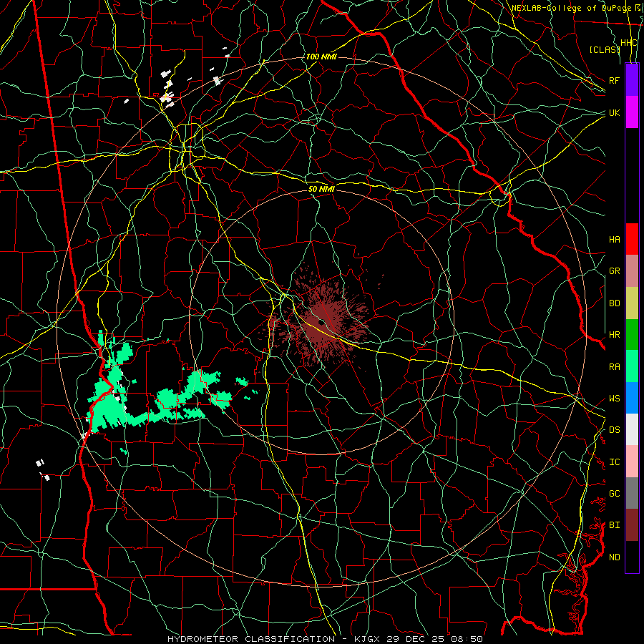Screen dimensions: 644x644
Task: Click the "[CLAS]" units label
Action: [605, 49]
